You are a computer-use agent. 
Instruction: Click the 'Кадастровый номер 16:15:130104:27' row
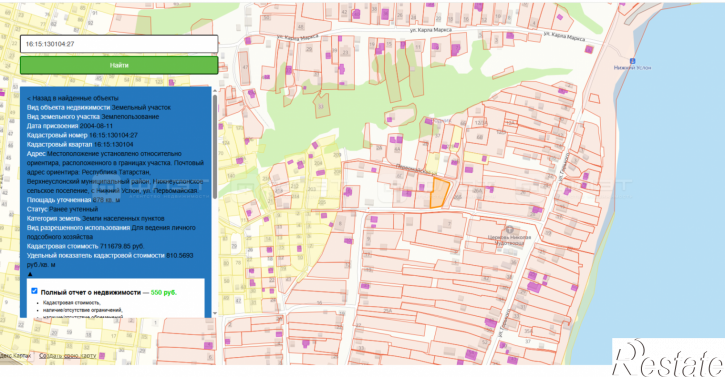coord(82,135)
